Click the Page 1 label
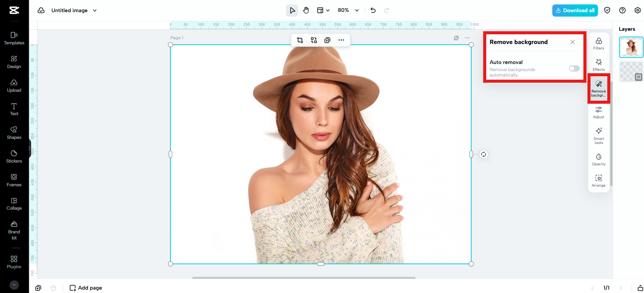This screenshot has height=293, width=644. point(177,38)
